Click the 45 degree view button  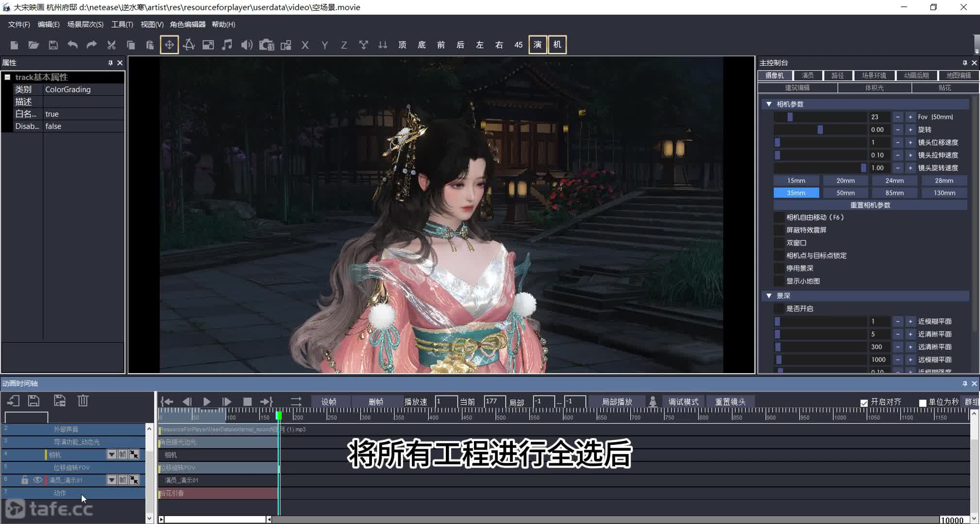(519, 45)
